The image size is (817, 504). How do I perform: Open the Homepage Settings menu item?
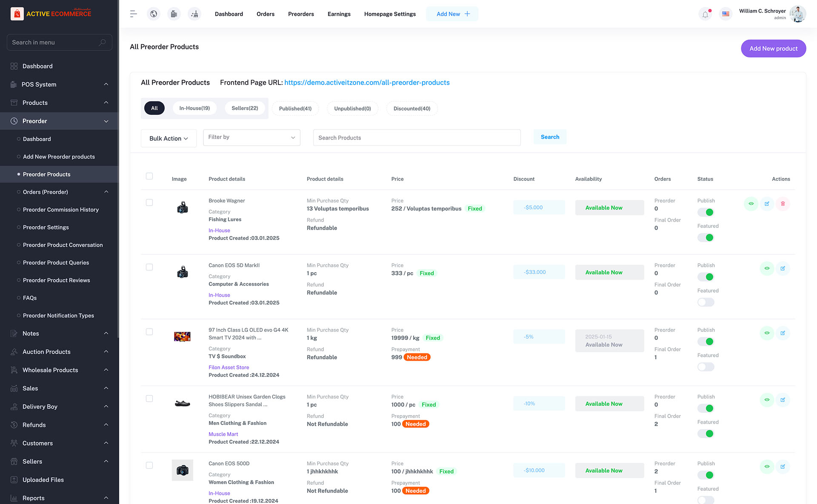click(x=390, y=14)
